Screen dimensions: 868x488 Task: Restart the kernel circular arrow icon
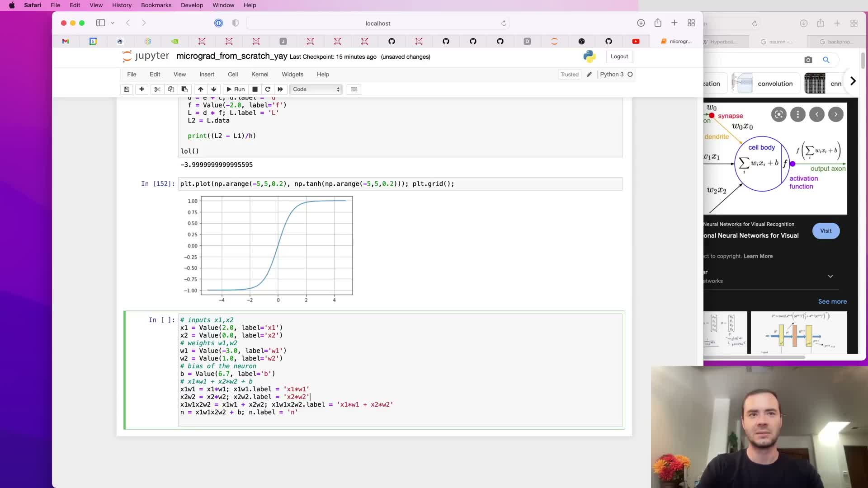[x=268, y=89]
